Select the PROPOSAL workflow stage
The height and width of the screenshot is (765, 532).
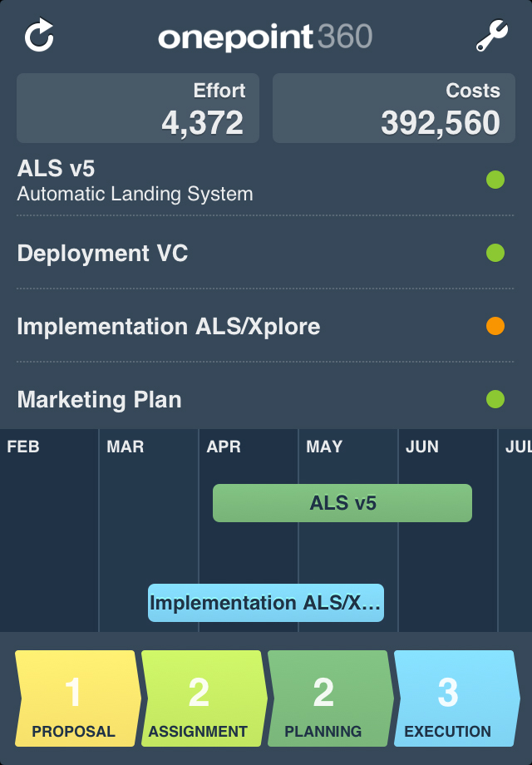tap(73, 698)
